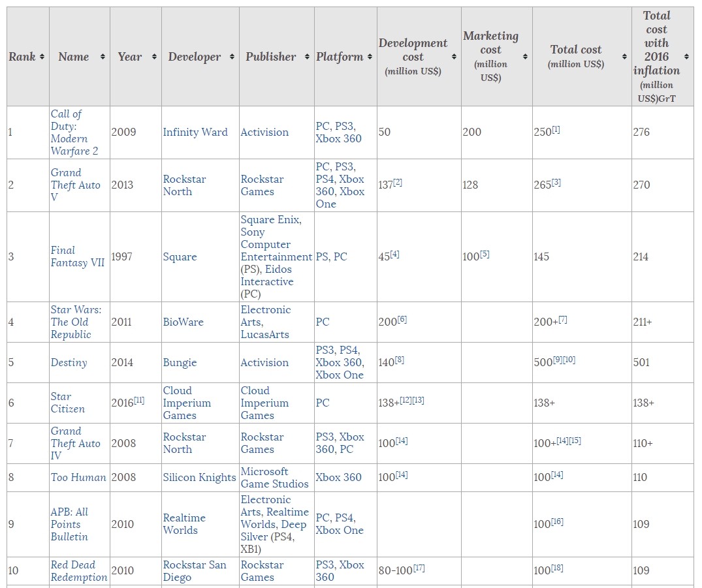Sort table by Rank column arrows
This screenshot has height=588, width=702.
coord(42,57)
